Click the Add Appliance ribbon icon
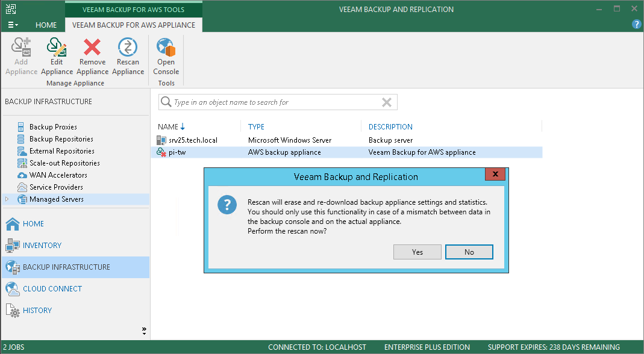The height and width of the screenshot is (354, 644). 21,47
